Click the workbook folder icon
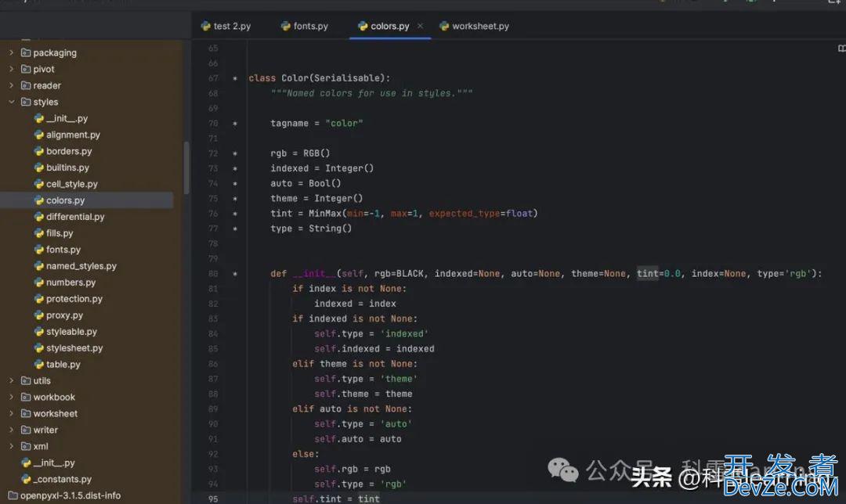Viewport: 846px width, 504px height. click(25, 398)
